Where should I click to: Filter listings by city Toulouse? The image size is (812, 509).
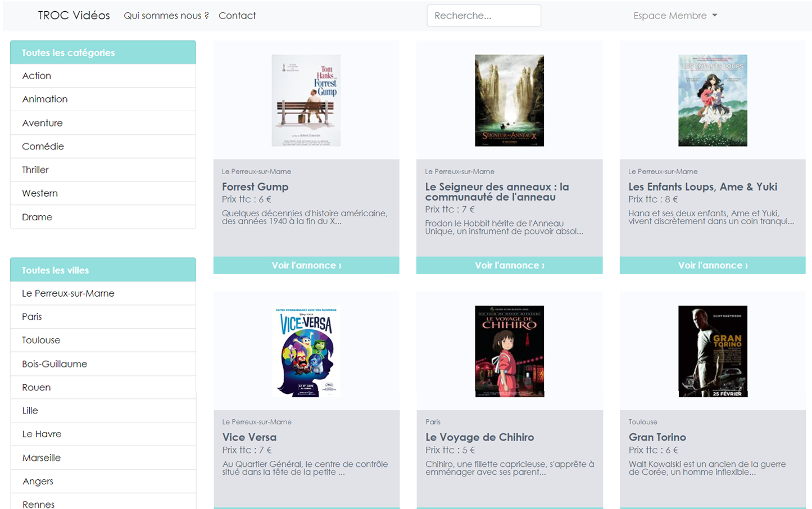coord(41,340)
